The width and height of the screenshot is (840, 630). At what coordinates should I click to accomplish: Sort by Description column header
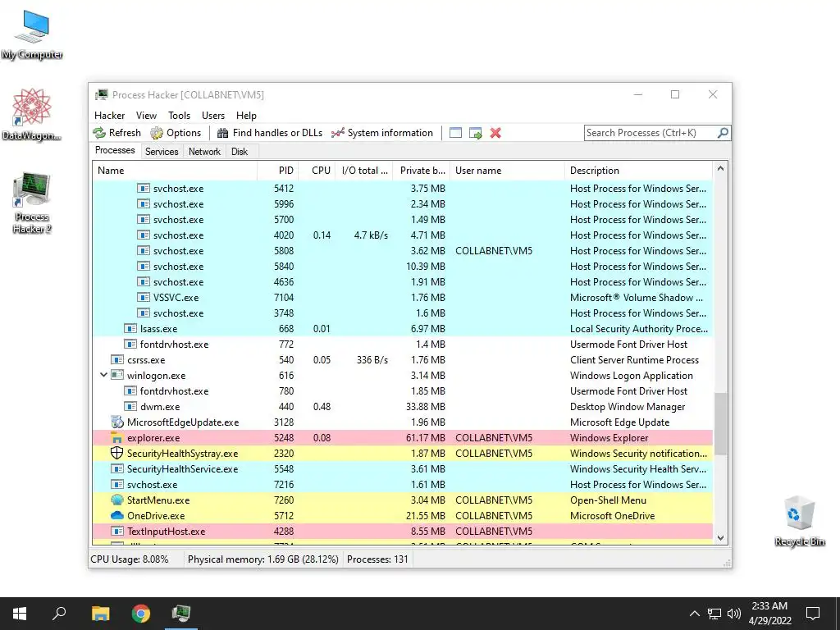pos(638,171)
